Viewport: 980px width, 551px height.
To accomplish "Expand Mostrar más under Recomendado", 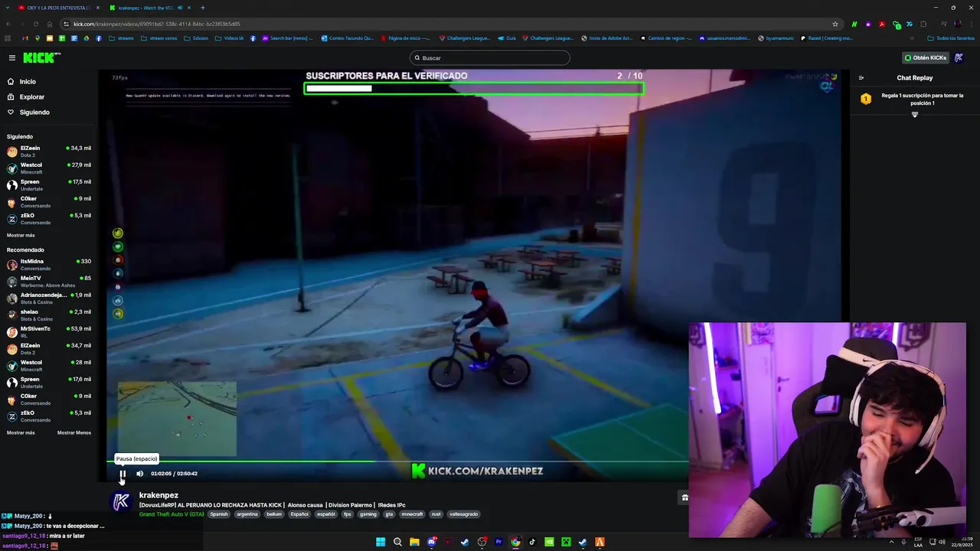I will tap(21, 432).
